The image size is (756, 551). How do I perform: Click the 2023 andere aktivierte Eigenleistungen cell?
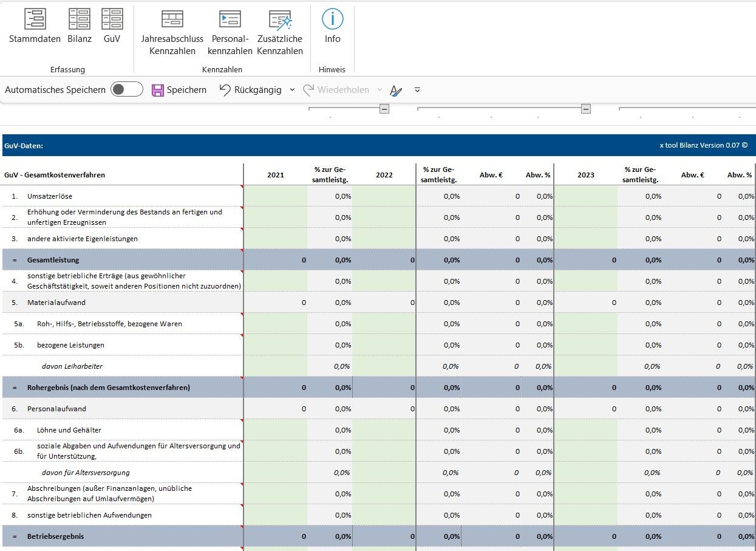pyautogui.click(x=585, y=239)
